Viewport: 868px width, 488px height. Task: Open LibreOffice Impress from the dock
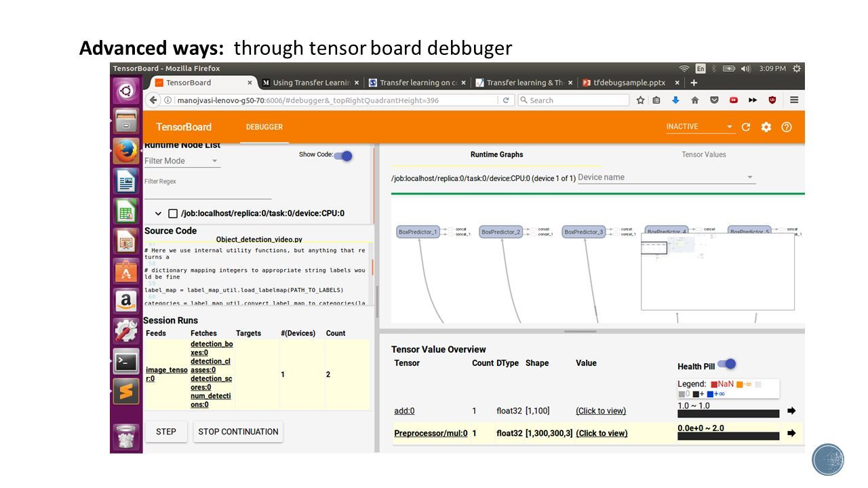pos(126,241)
